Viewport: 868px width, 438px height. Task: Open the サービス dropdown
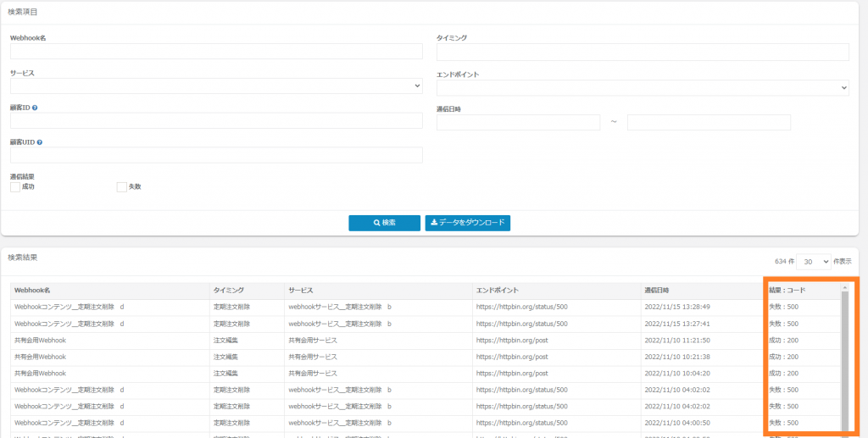tap(216, 86)
